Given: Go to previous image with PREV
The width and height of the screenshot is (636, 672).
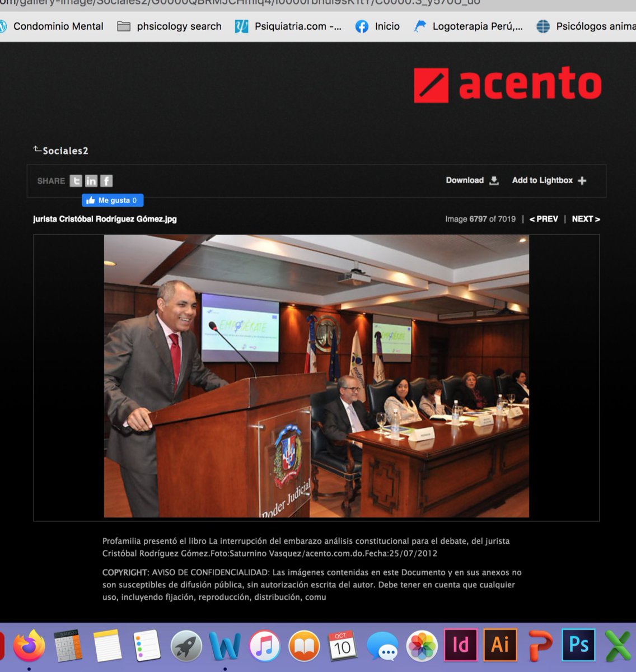Looking at the screenshot, I should pyautogui.click(x=544, y=219).
